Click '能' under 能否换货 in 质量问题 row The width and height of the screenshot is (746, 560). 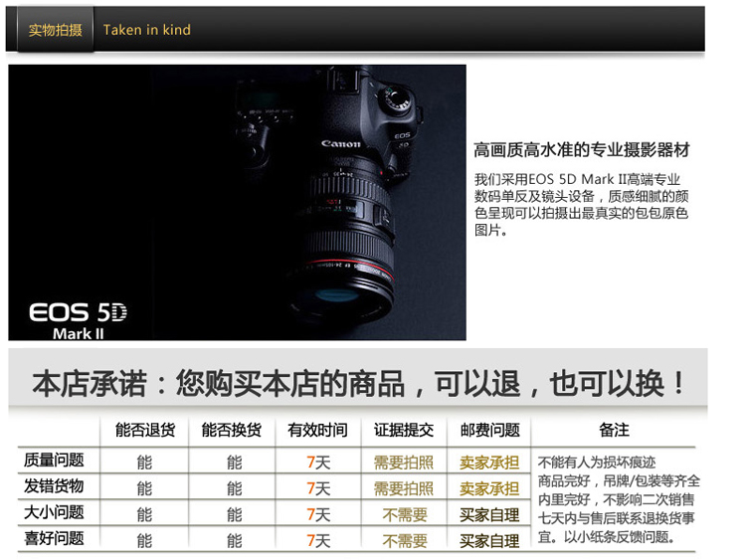(234, 463)
